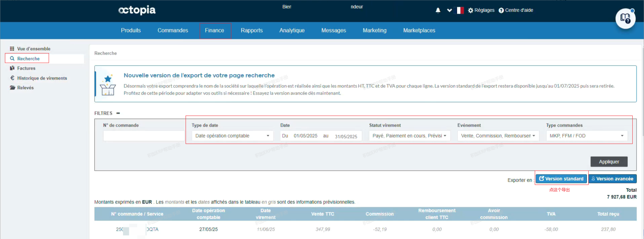644x239 pixels.
Task: Open Réglages gear settings
Action: (481, 10)
